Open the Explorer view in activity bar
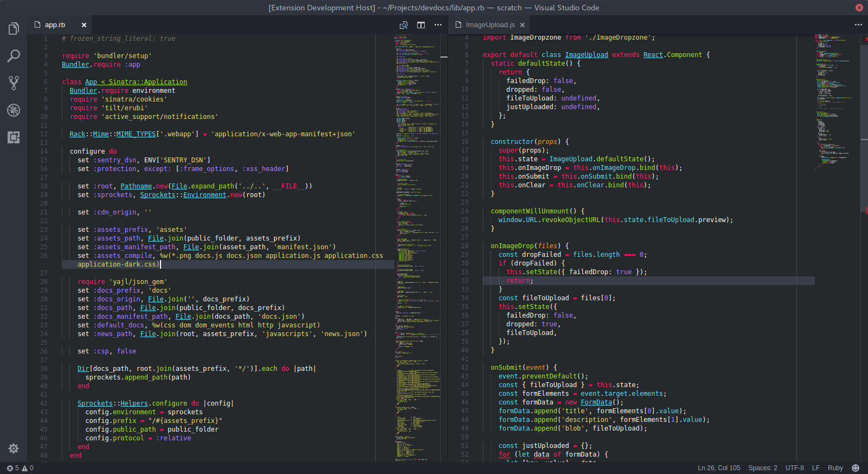This screenshot has height=474, width=868. (x=14, y=29)
